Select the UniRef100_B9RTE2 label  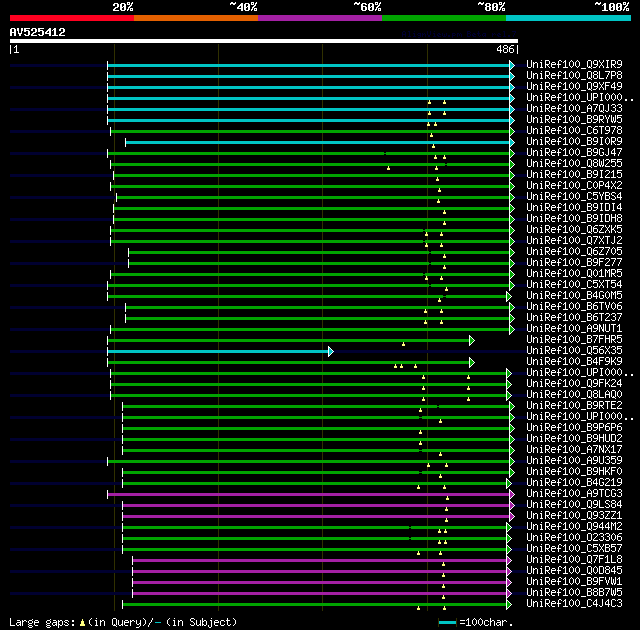(574, 406)
